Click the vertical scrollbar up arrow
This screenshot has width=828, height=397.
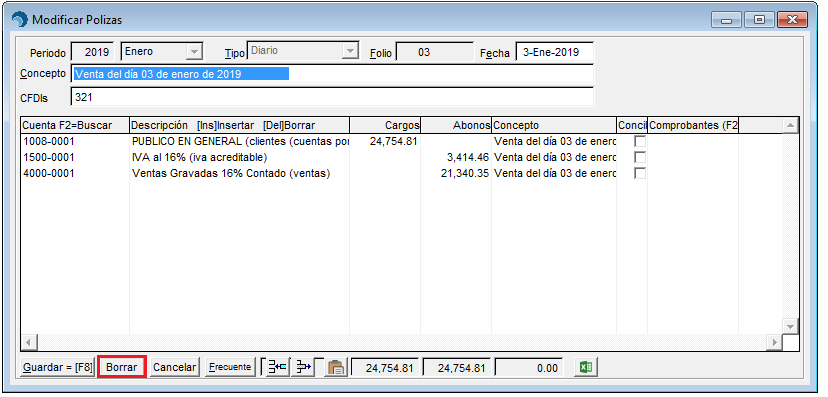pos(790,126)
